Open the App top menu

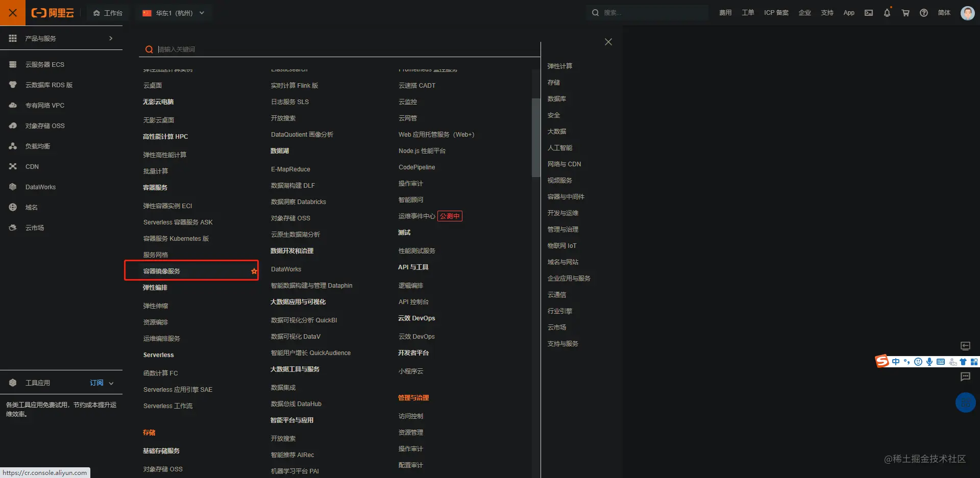849,13
